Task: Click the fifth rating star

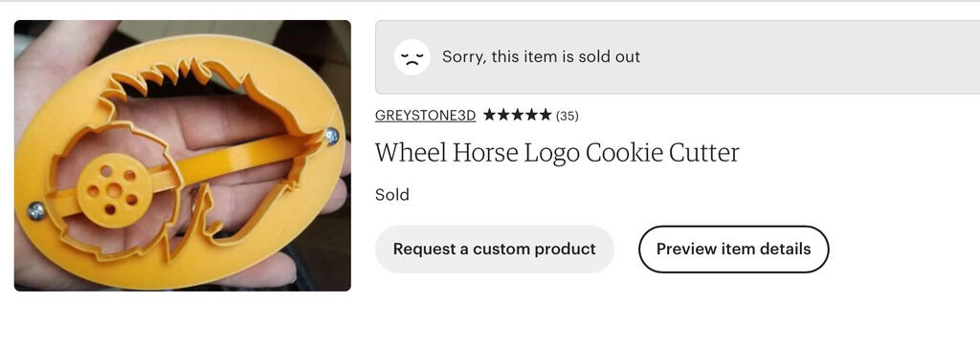Action: point(546,115)
